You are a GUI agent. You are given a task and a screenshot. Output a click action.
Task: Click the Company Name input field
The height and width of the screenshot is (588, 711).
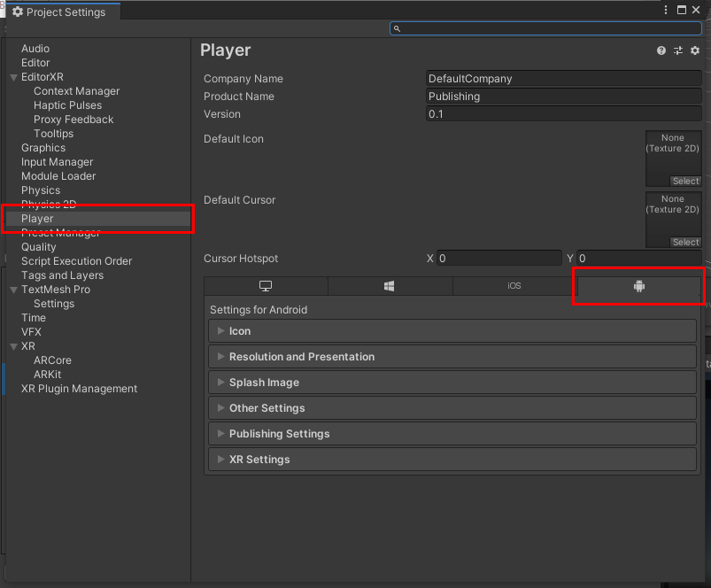tap(564, 78)
